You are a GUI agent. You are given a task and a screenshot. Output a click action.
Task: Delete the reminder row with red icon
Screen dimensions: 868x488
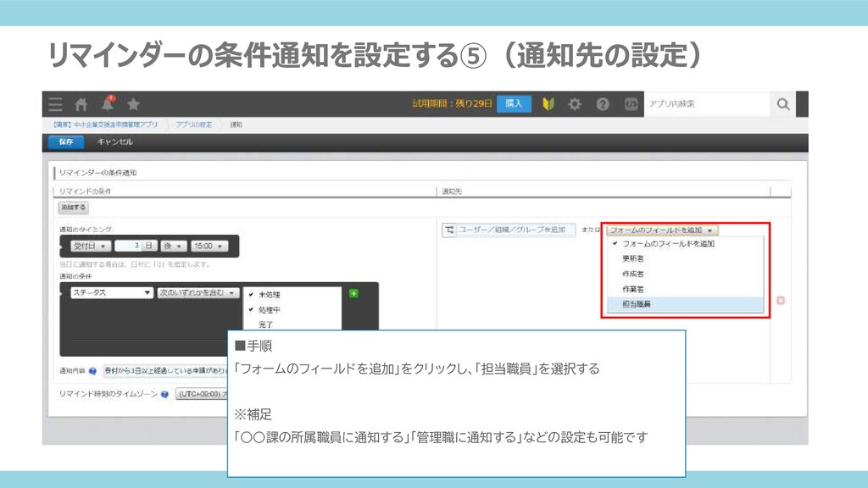[x=781, y=301]
